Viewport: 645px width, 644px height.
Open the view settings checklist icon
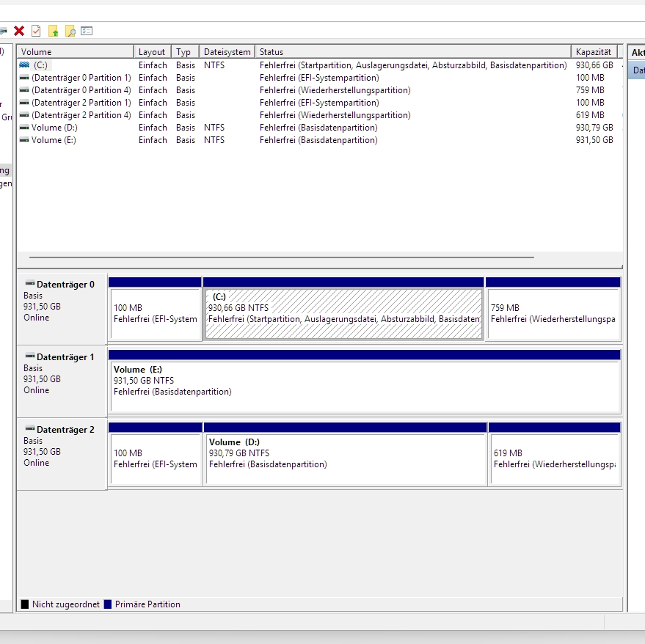click(87, 31)
